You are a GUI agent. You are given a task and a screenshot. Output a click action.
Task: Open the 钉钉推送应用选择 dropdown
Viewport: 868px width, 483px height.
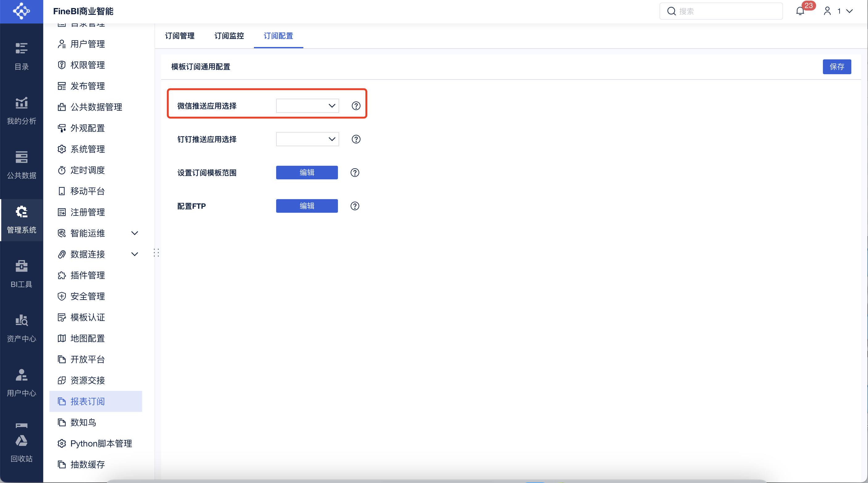[307, 139]
